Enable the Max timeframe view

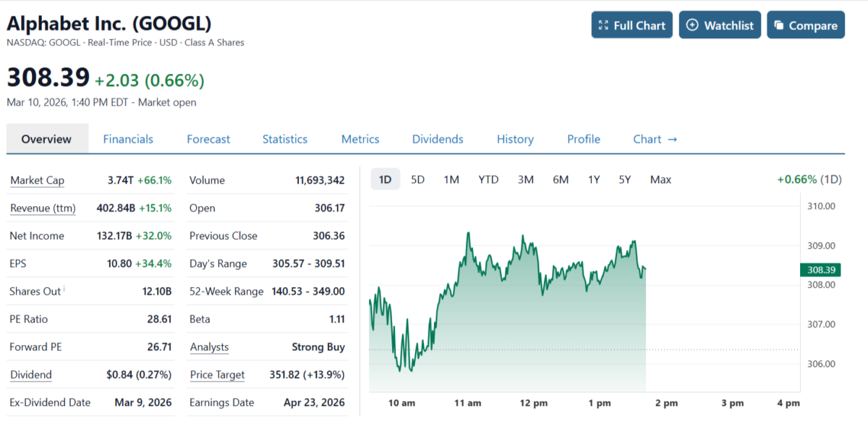click(660, 179)
